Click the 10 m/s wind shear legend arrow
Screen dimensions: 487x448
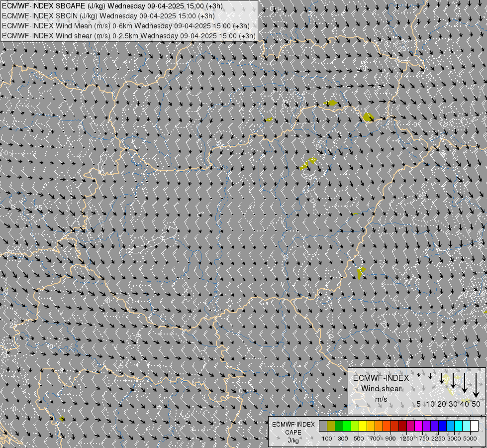pyautogui.click(x=430, y=376)
